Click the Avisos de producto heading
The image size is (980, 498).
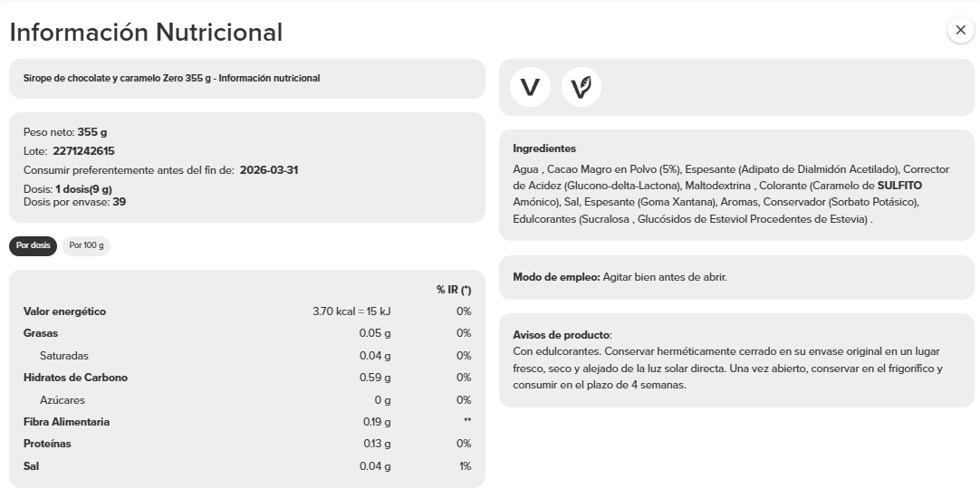[562, 335]
